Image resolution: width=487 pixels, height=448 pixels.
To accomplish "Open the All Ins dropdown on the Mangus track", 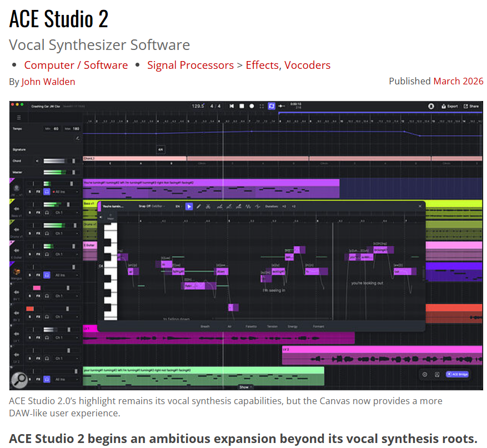I will [66, 275].
